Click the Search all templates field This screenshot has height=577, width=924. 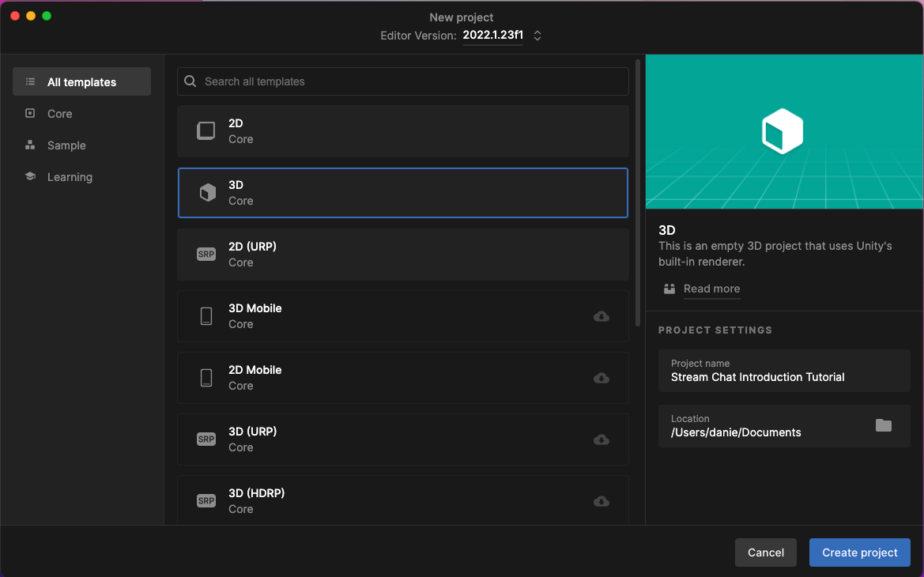tap(403, 81)
